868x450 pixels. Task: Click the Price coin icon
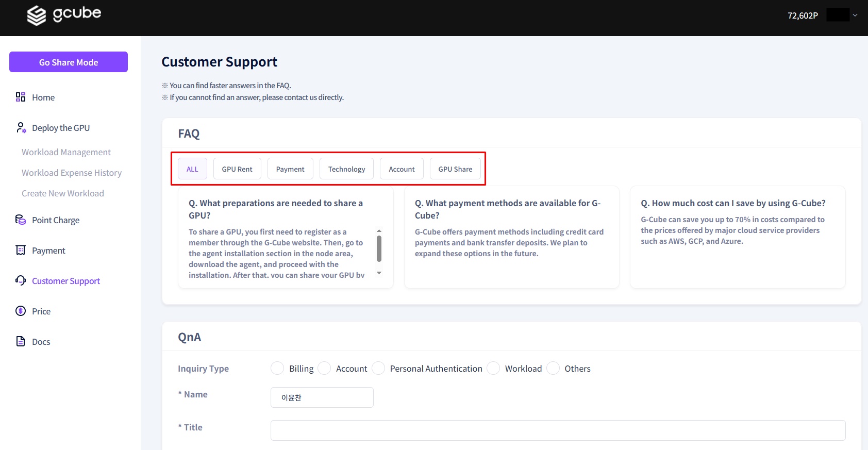click(x=21, y=311)
